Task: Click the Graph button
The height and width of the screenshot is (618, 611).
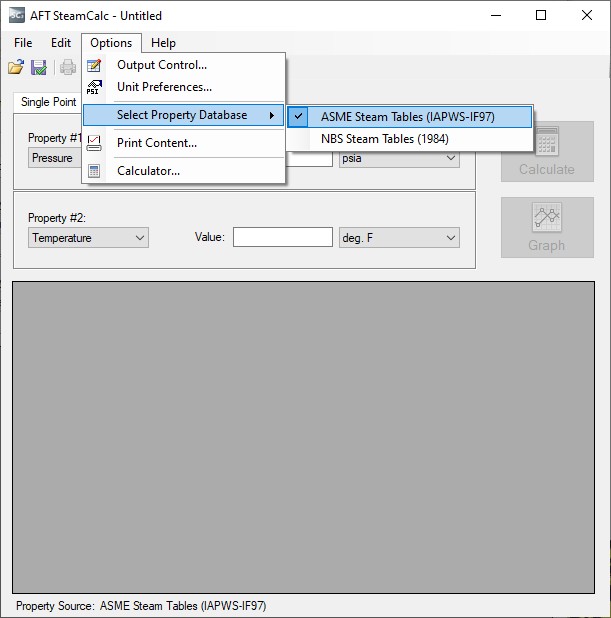Action: (x=547, y=227)
